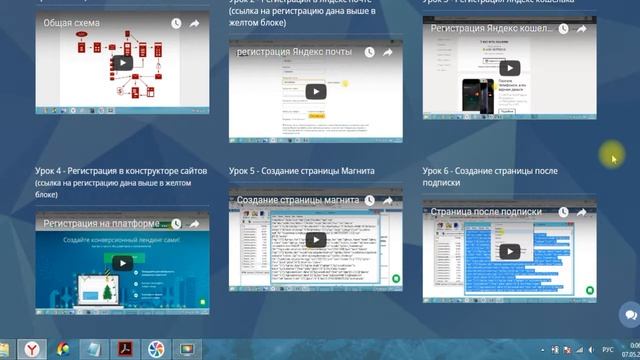The image size is (640, 360).
Task: Open 'Регистрация Яндекс кошел...' video title
Action: (x=491, y=28)
